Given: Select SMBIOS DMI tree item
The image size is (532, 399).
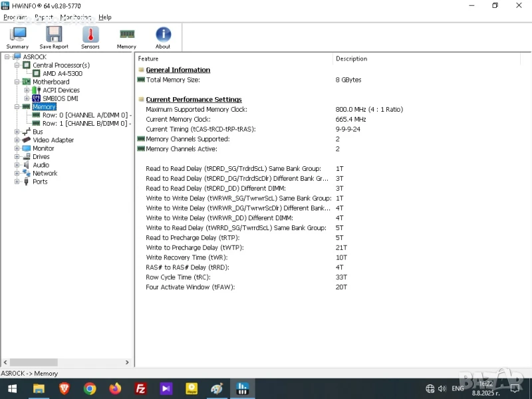Looking at the screenshot, I should tap(59, 98).
